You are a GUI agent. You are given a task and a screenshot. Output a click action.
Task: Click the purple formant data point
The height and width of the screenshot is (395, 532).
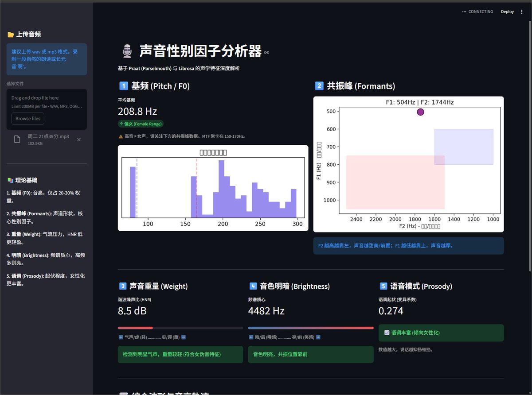click(420, 112)
